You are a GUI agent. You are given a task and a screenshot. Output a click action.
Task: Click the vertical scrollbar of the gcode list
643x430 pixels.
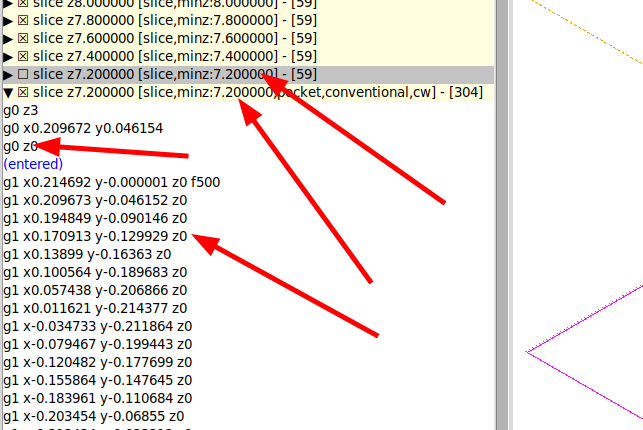click(503, 250)
